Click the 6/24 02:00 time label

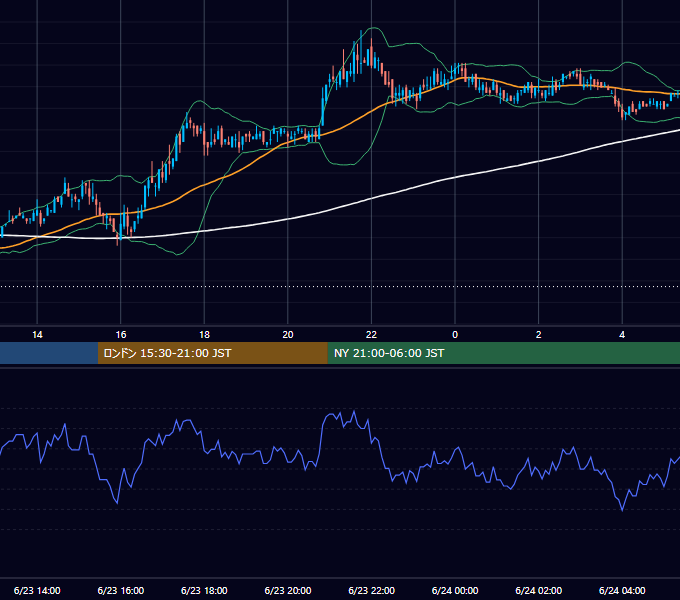coord(539,590)
